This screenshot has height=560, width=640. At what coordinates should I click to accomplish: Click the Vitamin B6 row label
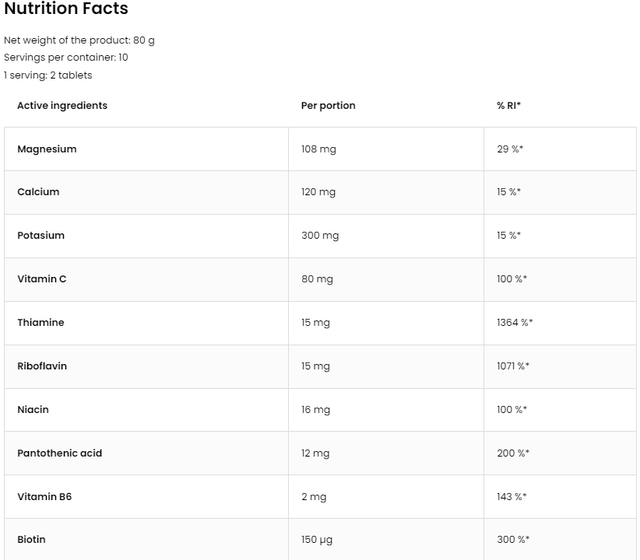44,497
